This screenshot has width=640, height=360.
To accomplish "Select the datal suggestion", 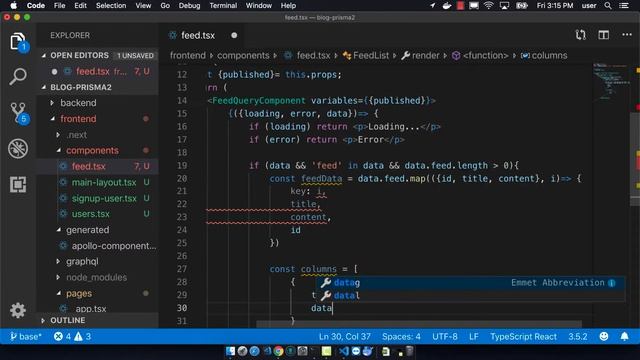I will (472, 296).
